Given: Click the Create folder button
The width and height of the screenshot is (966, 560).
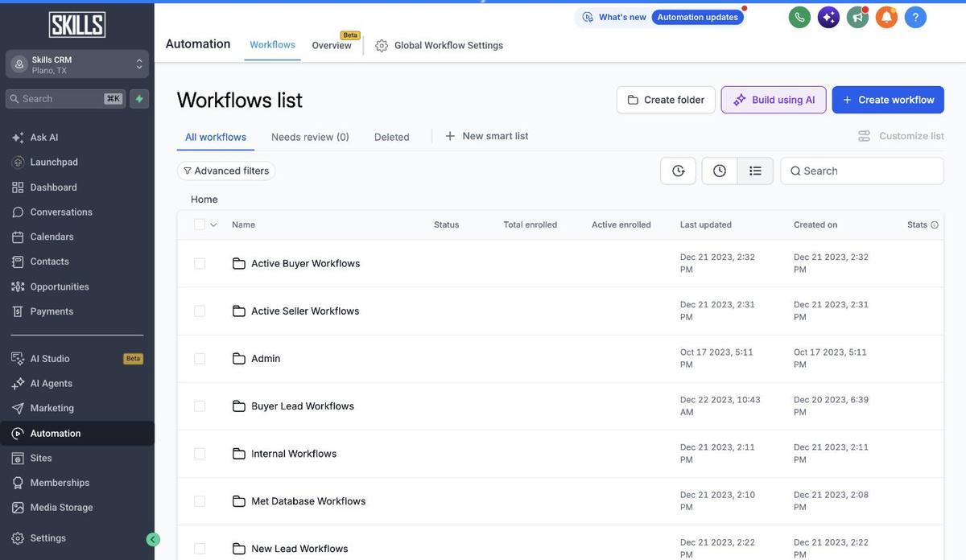Looking at the screenshot, I should (666, 100).
